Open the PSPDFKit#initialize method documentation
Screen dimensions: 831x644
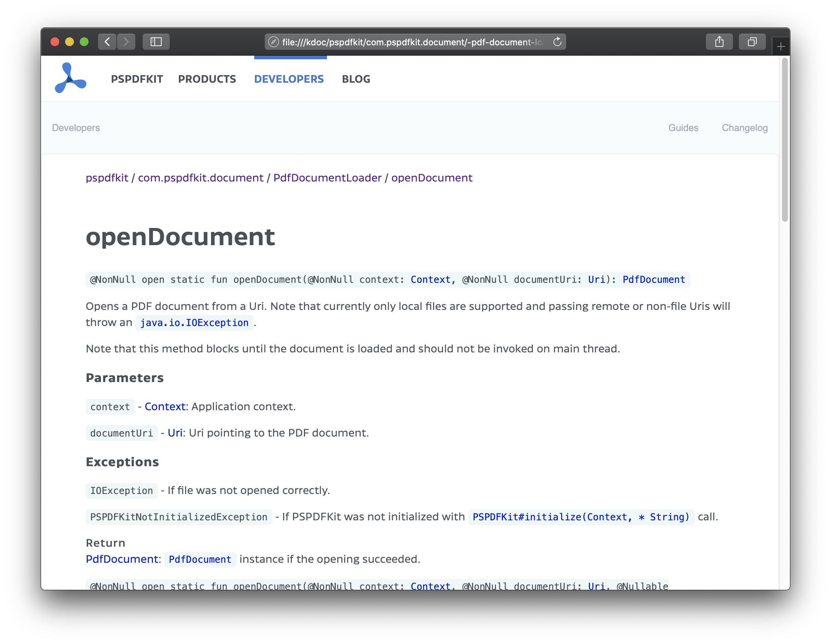pyautogui.click(x=580, y=517)
